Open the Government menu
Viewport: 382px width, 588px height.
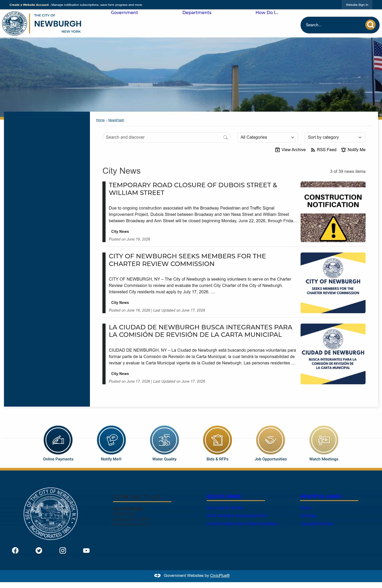124,12
